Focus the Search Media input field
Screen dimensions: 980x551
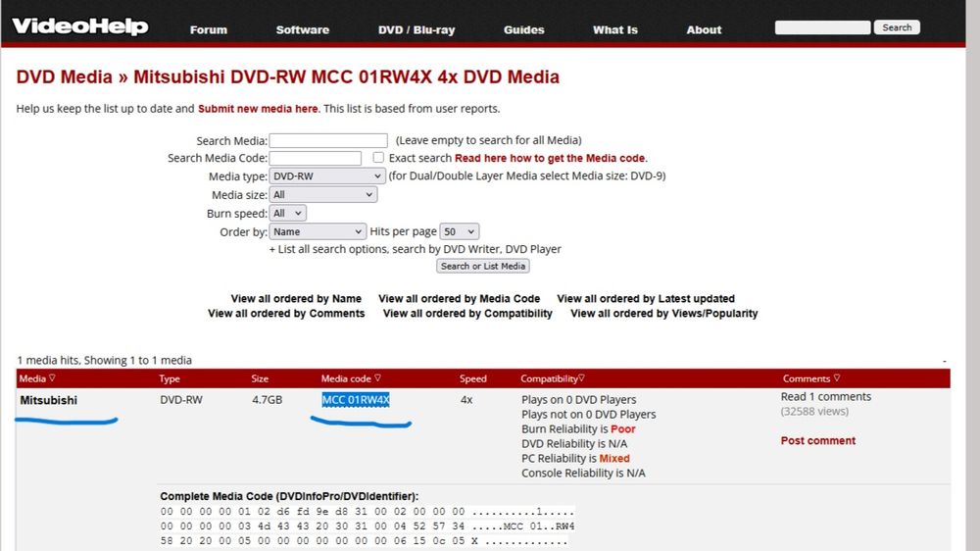pos(328,140)
